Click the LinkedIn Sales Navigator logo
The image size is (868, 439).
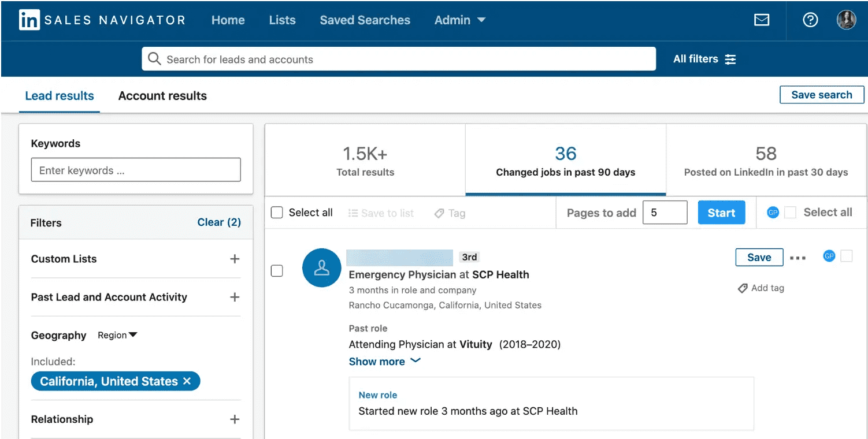tap(28, 20)
